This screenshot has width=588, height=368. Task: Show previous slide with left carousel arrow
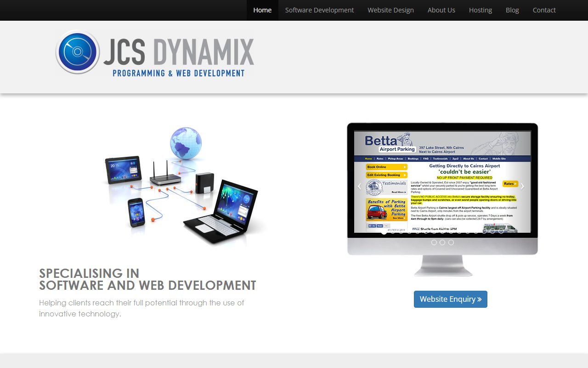[360, 186]
